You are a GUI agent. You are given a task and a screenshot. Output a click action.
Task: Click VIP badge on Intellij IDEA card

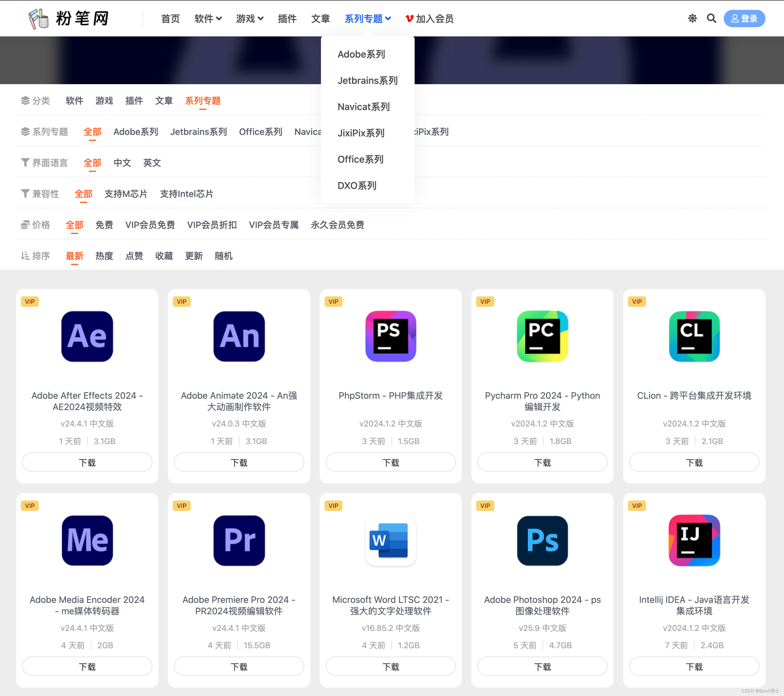[x=637, y=506]
